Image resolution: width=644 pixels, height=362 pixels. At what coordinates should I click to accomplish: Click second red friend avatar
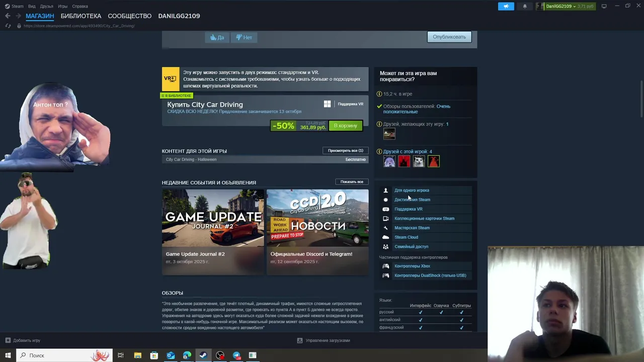pos(404,161)
